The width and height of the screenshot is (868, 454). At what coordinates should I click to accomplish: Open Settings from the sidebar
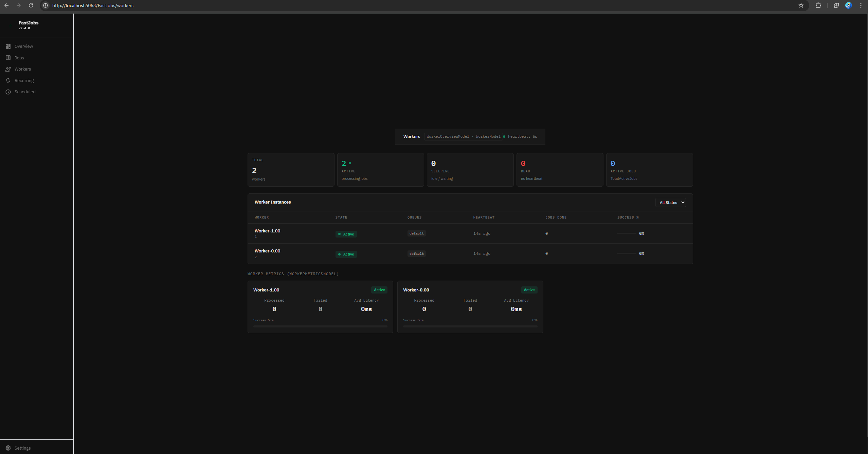22,448
